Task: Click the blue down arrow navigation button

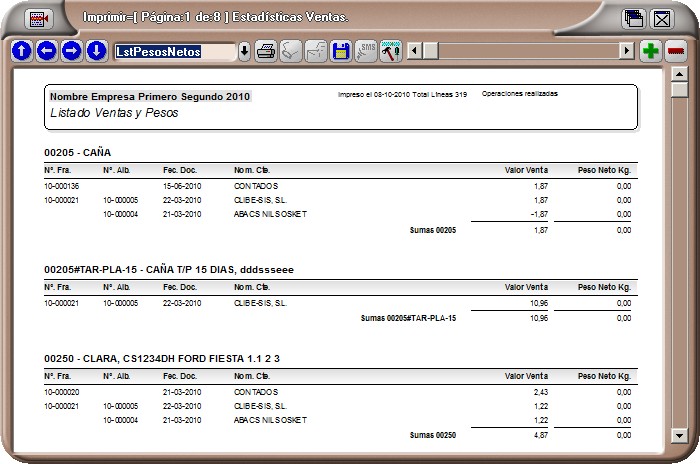Action: coord(96,51)
